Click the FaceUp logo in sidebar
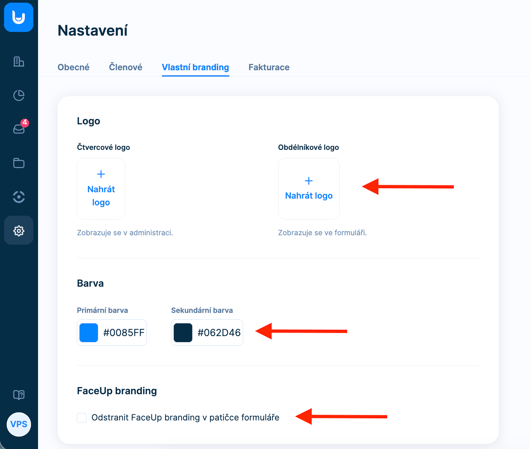The image size is (530, 449). 19,17
